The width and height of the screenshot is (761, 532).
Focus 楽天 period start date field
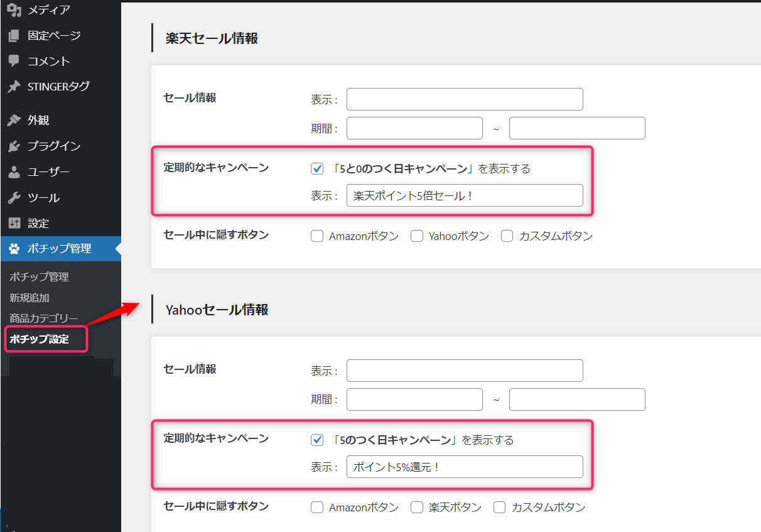414,128
